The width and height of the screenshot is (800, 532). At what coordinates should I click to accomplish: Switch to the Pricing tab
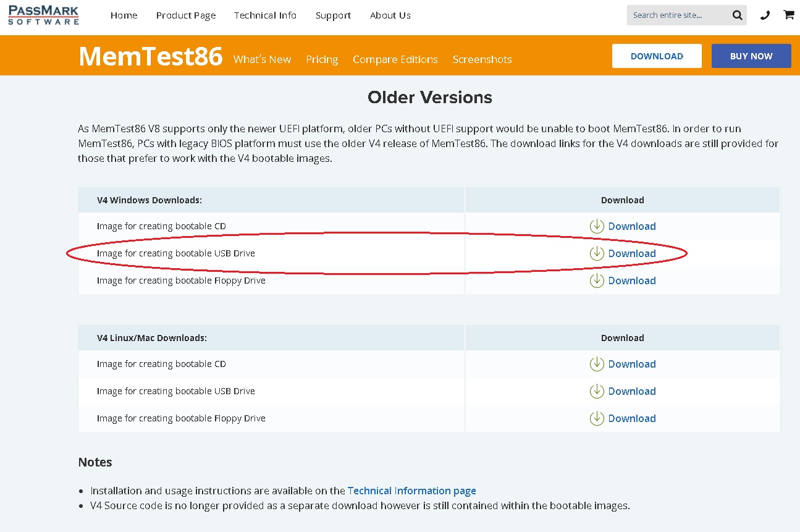pos(322,59)
